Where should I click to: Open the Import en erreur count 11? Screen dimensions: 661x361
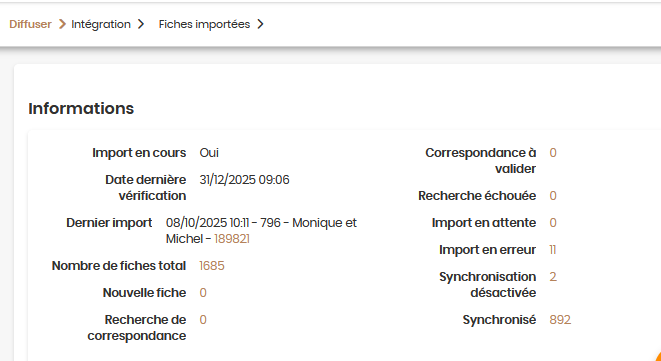click(553, 250)
